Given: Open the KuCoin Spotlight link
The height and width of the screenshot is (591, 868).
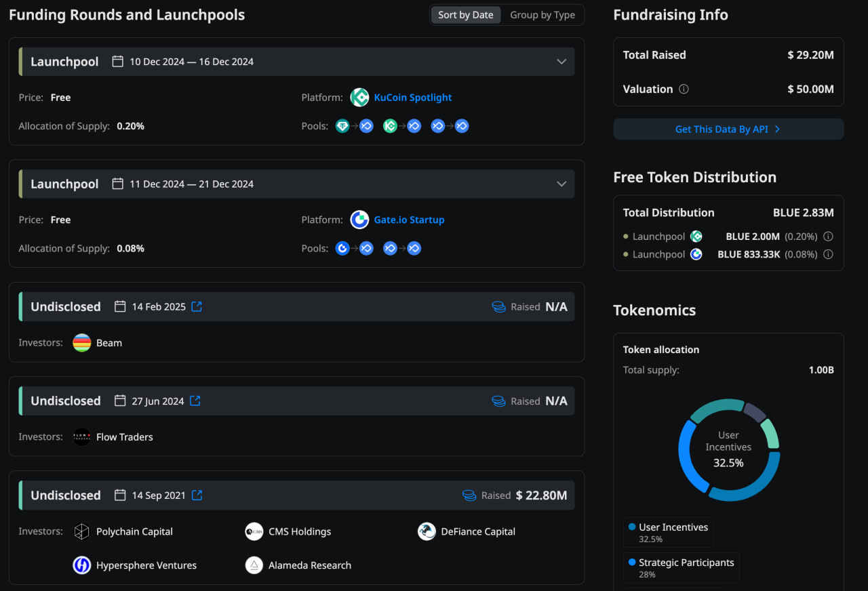Looking at the screenshot, I should [x=412, y=98].
